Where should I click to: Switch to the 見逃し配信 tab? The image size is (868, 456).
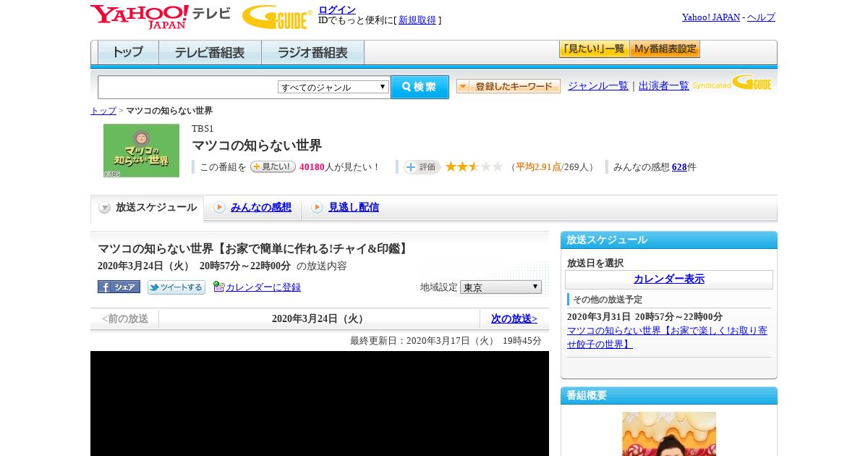pyautogui.click(x=354, y=208)
